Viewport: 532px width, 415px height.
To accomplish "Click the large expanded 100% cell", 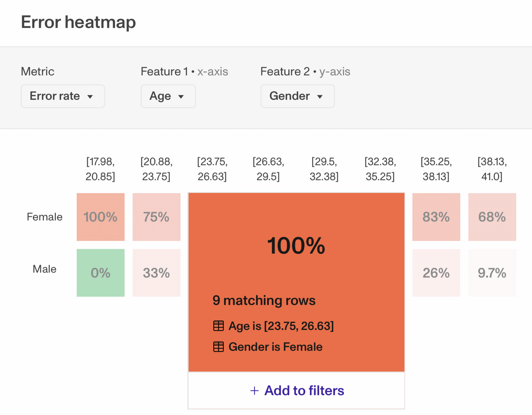I will click(296, 246).
